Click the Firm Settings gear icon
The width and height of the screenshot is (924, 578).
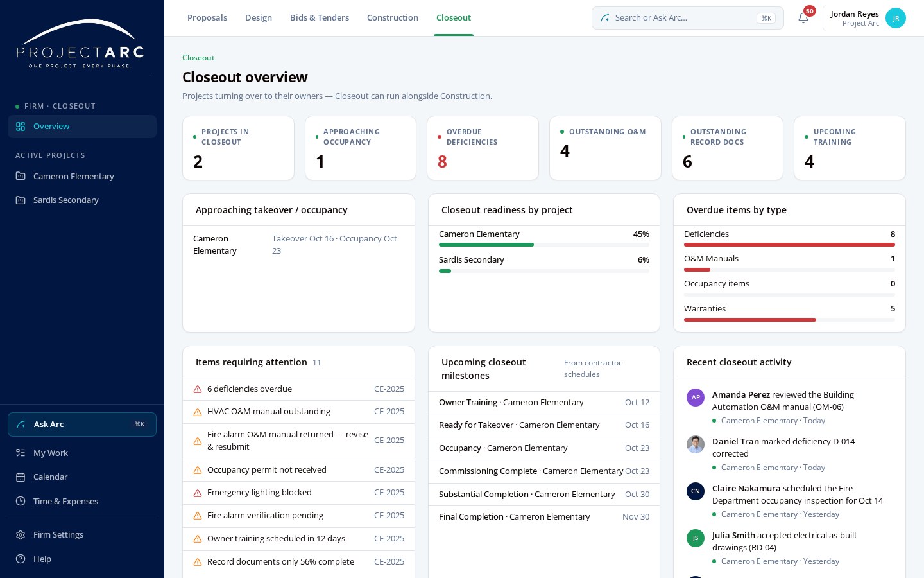tap(21, 535)
